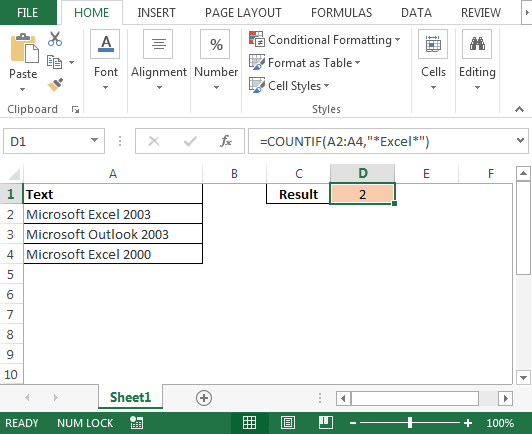532x434 pixels.
Task: Switch to the FORMULAS tab
Action: [341, 13]
